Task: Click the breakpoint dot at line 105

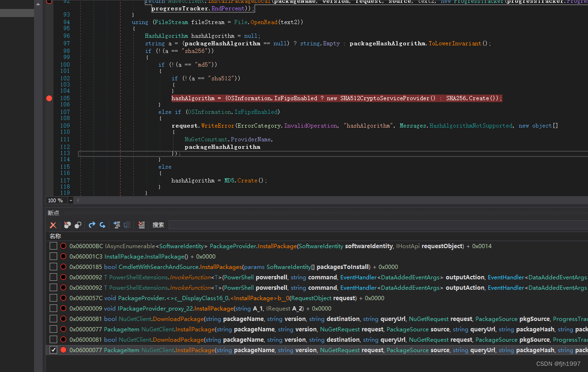Action: [x=49, y=98]
